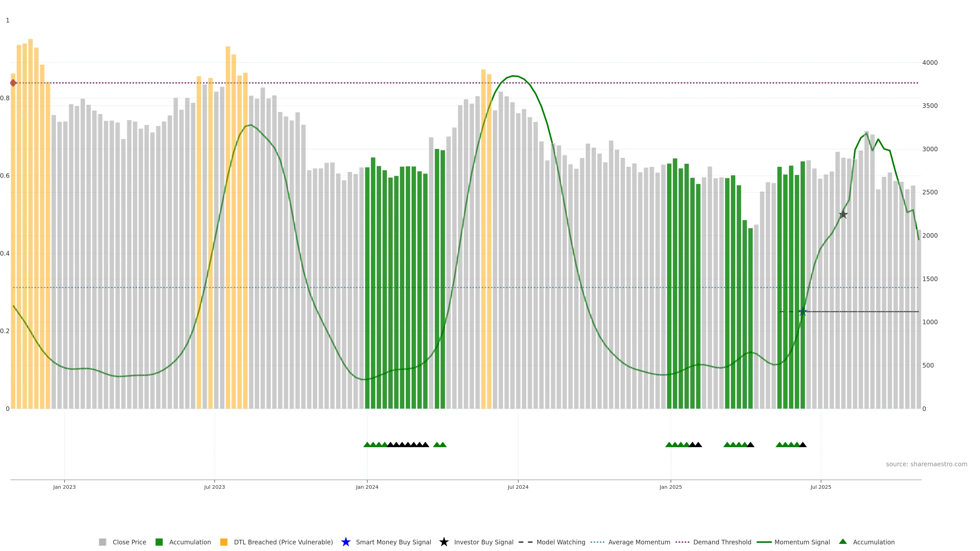This screenshot has width=980, height=551.
Task: Click the black star icon in legend
Action: click(444, 542)
